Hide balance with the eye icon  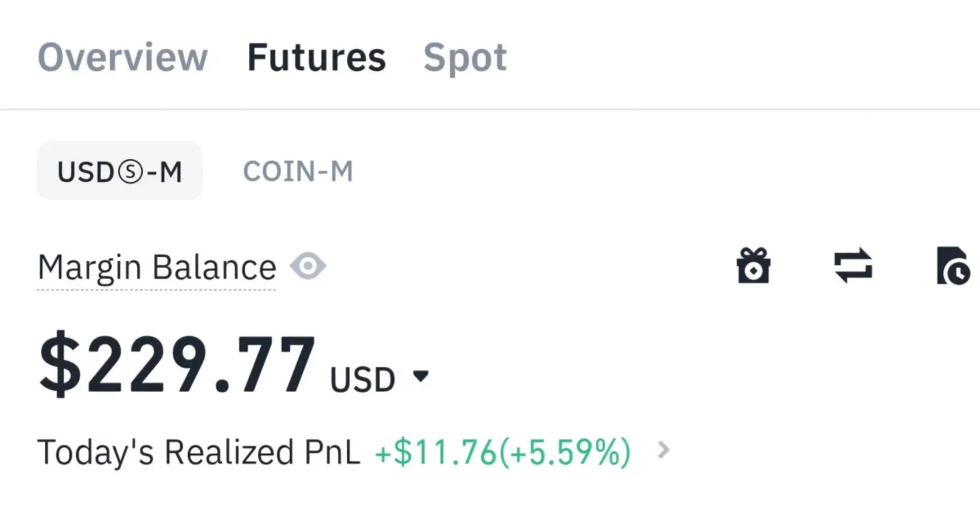pos(308,266)
